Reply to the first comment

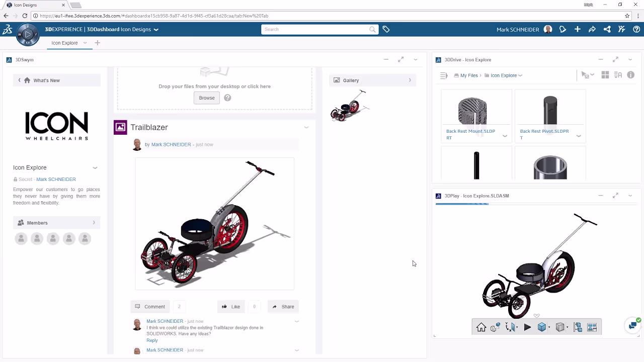152,340
